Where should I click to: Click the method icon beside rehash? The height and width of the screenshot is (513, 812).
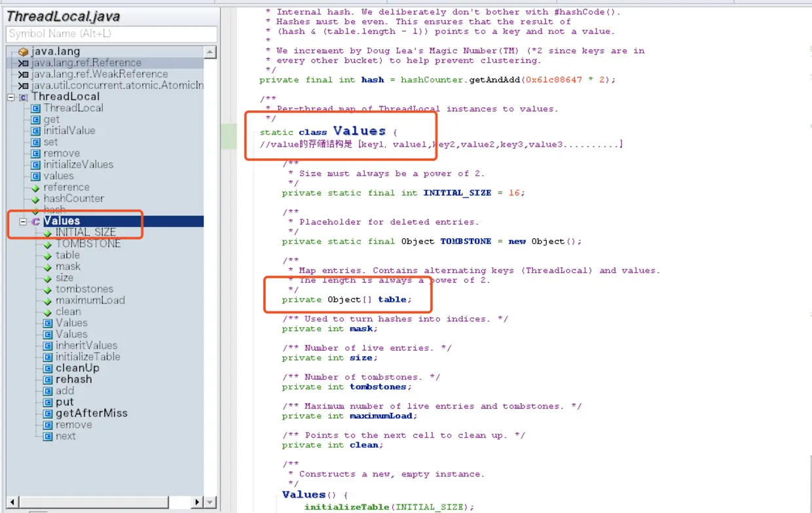coord(48,380)
